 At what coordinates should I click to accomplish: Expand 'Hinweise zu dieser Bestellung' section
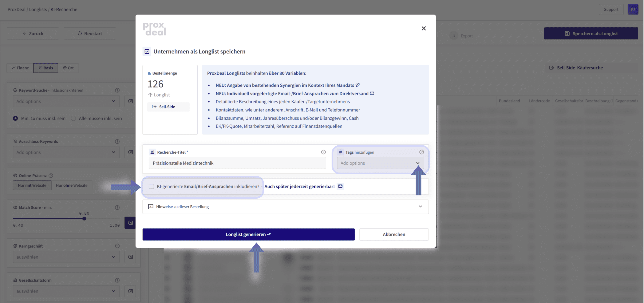[x=285, y=207]
